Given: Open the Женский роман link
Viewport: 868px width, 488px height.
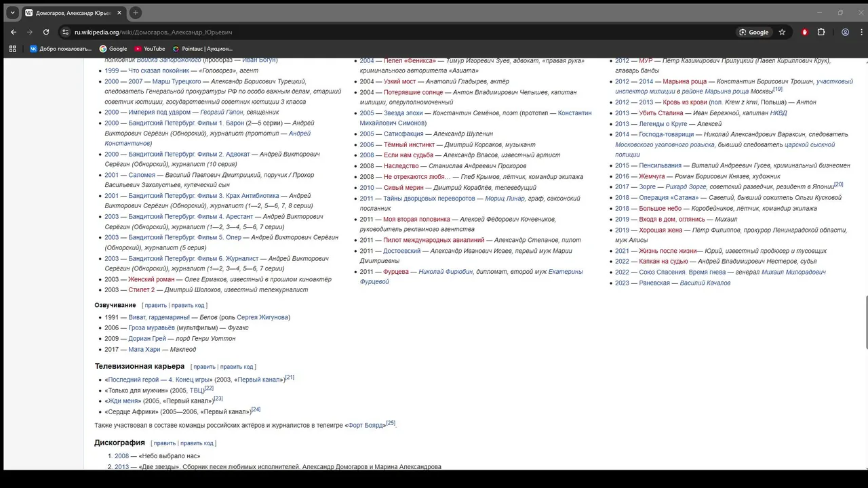Looking at the screenshot, I should (151, 279).
